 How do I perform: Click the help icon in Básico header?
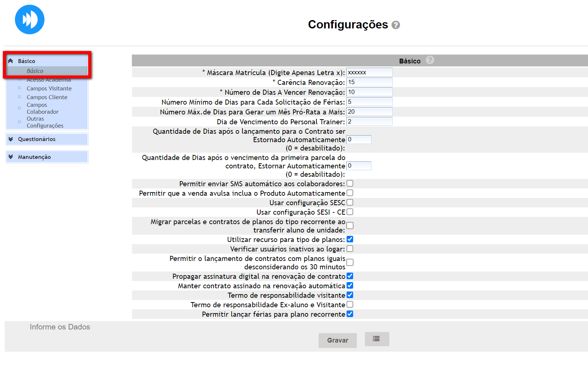click(430, 60)
